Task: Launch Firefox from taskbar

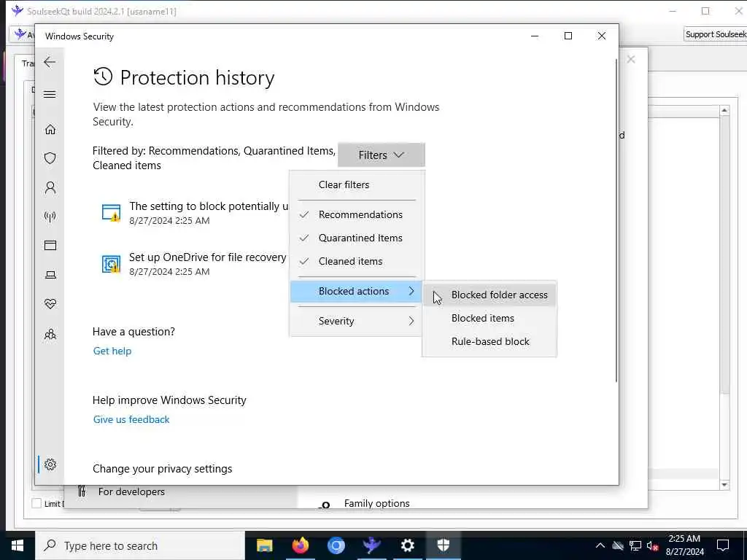Action: pyautogui.click(x=300, y=545)
